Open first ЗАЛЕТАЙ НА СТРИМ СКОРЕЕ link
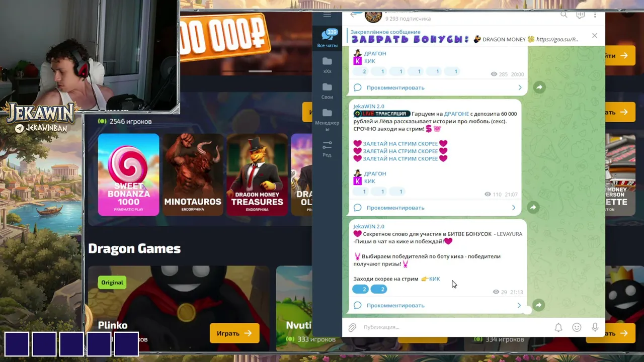The image size is (644, 362). [x=400, y=144]
